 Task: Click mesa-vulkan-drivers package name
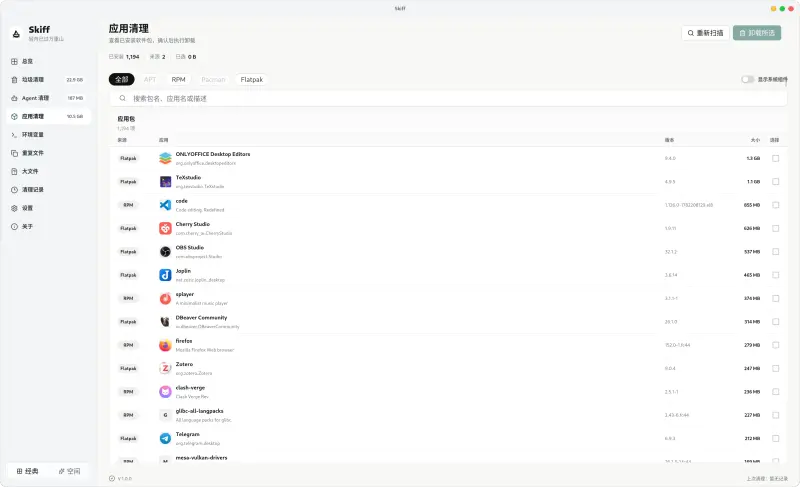(x=202, y=457)
